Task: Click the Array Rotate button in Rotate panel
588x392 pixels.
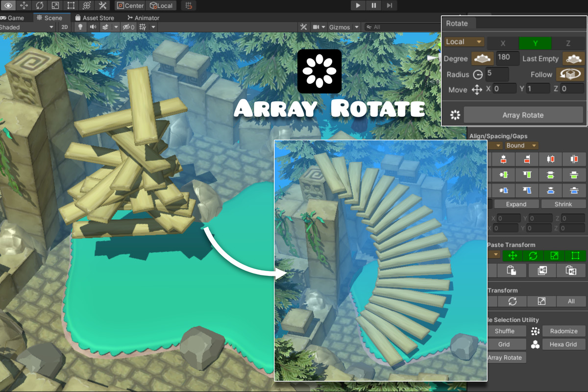Action: tap(523, 115)
